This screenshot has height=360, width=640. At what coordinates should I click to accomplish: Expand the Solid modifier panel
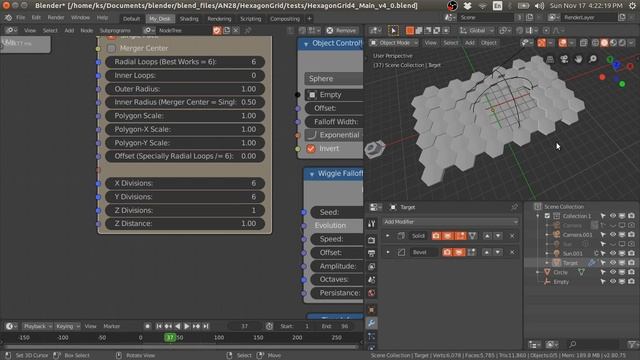click(387, 236)
